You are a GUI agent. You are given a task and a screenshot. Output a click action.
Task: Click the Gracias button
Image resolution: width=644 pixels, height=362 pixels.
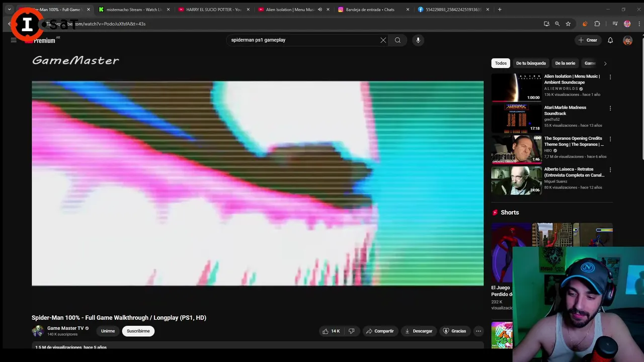pos(454,331)
